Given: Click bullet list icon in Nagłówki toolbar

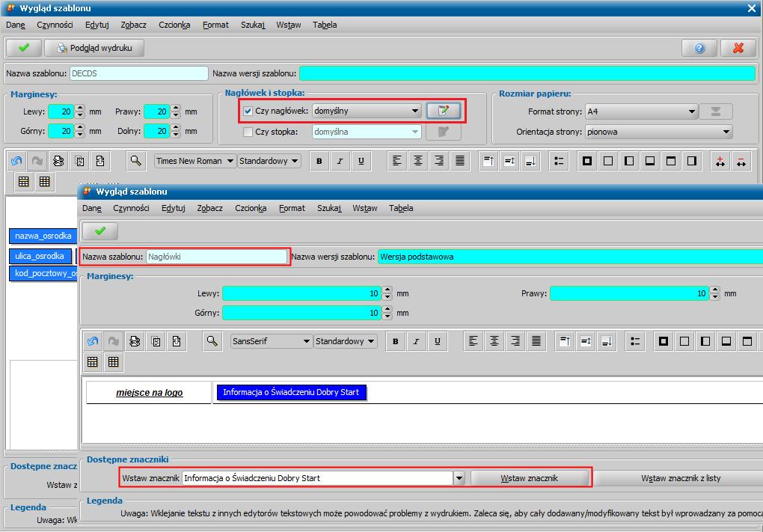Looking at the screenshot, I should [635, 341].
